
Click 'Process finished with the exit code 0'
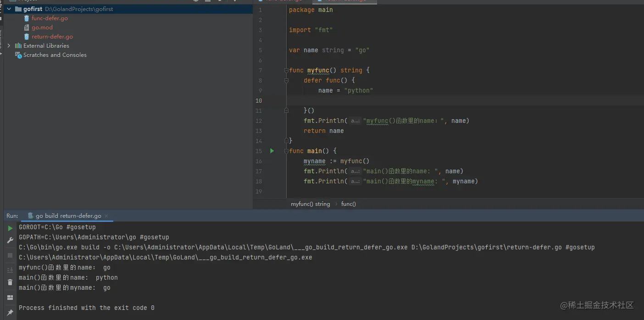pyautogui.click(x=87, y=308)
